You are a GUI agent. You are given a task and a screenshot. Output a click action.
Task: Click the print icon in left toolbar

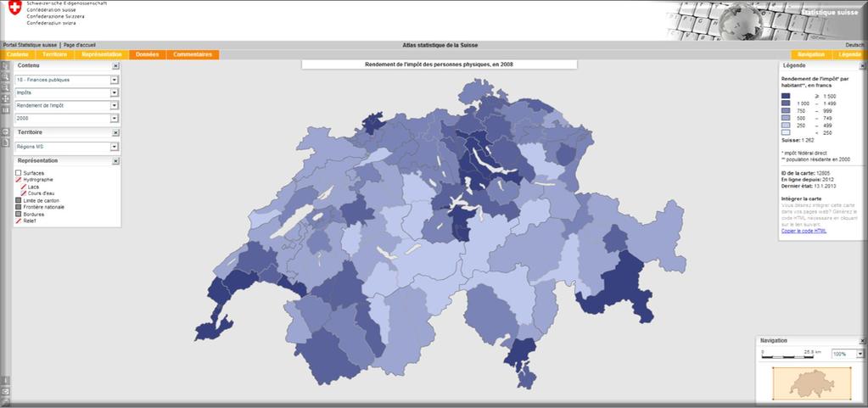(6, 132)
